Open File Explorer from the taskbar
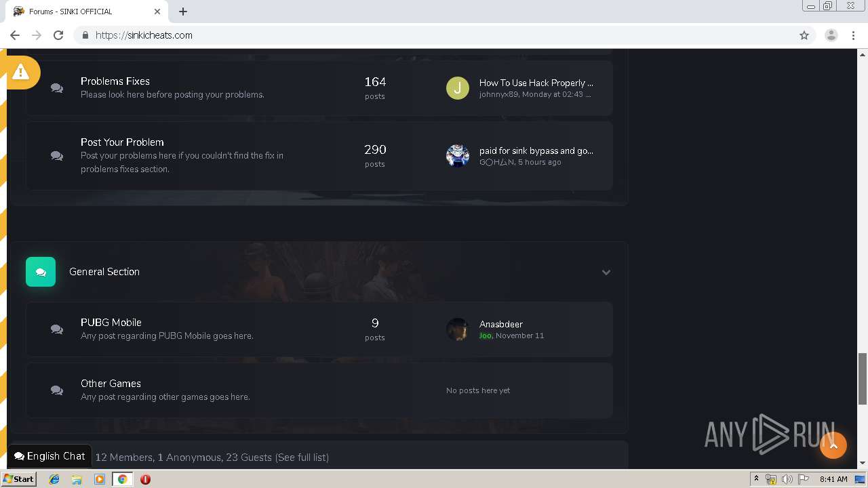 [77, 479]
